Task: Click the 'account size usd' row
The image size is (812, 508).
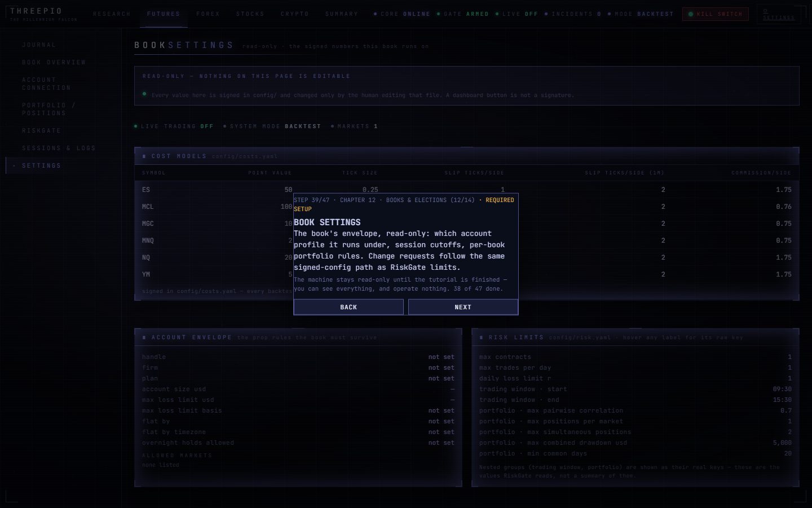Action: click(298, 389)
